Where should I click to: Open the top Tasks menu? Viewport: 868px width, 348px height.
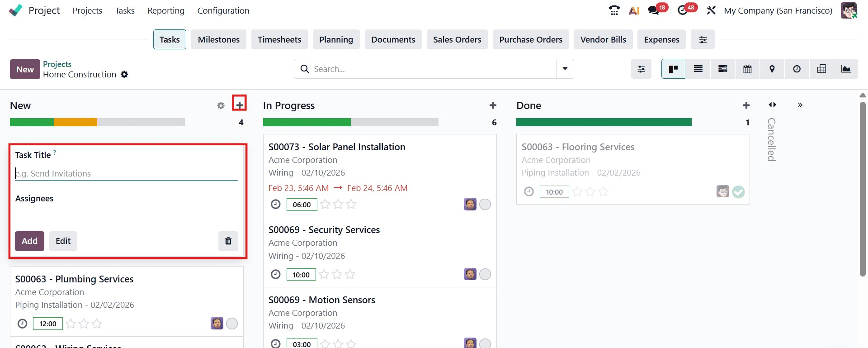click(125, 10)
